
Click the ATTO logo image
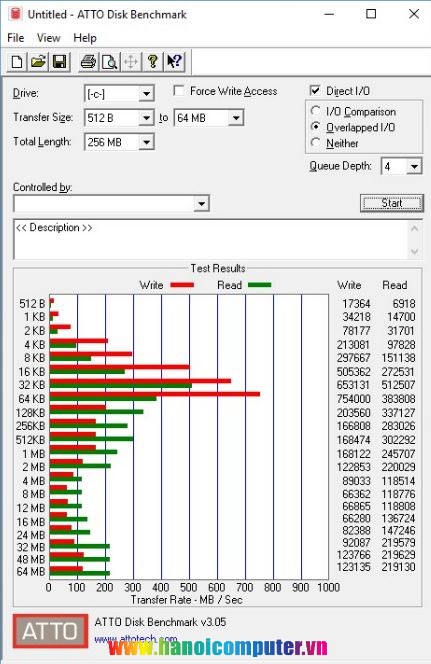click(50, 631)
